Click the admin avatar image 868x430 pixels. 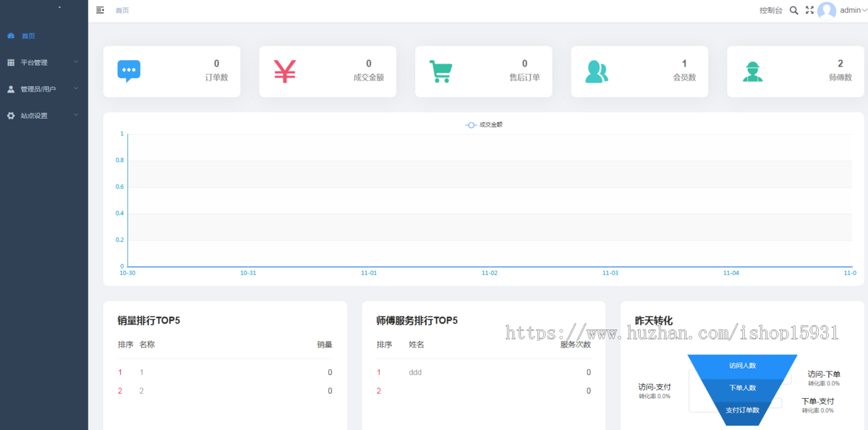click(827, 11)
